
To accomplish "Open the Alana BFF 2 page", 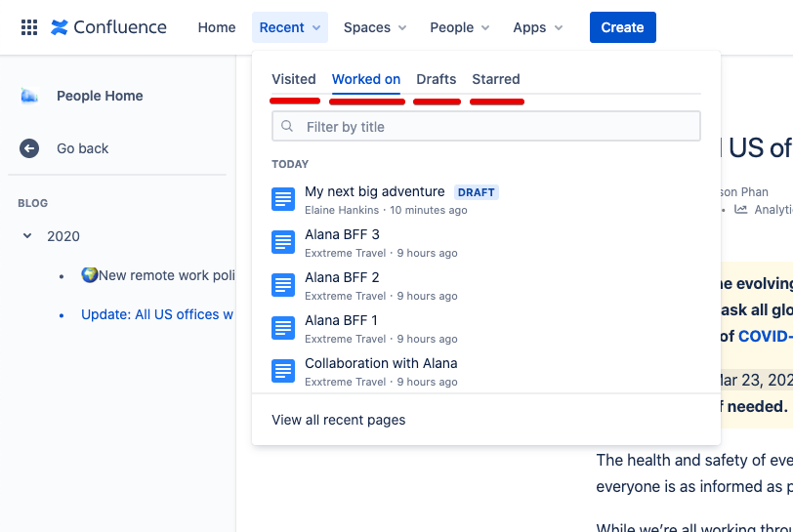I will click(342, 277).
